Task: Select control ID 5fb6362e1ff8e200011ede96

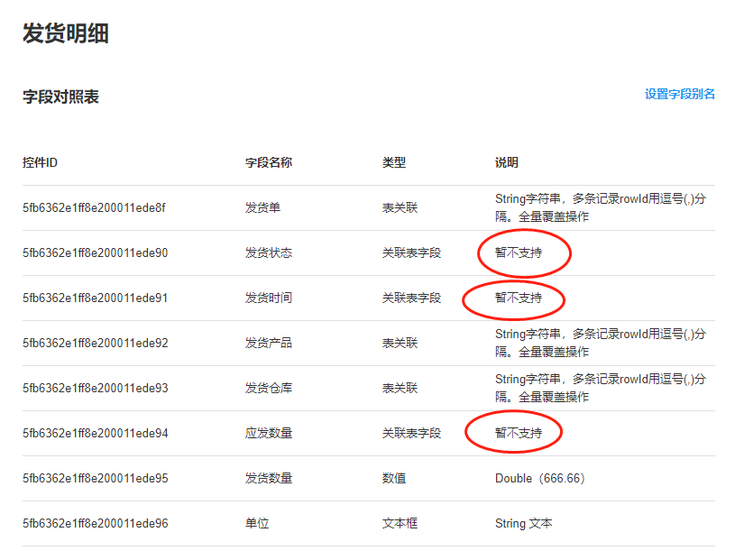Action: tap(96, 523)
